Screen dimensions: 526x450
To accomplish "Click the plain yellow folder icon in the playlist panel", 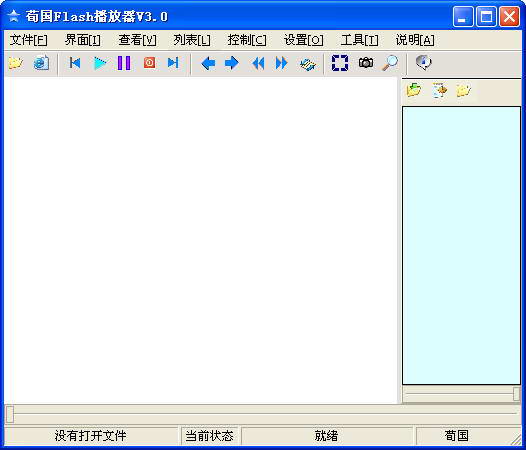I will (x=464, y=90).
